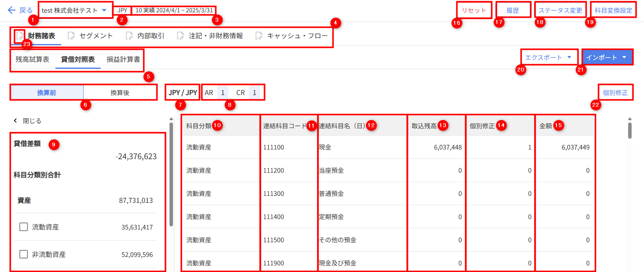Screen dimensions: 644x272
Task: Switch to the 換算後 toggle view
Action: (x=120, y=93)
